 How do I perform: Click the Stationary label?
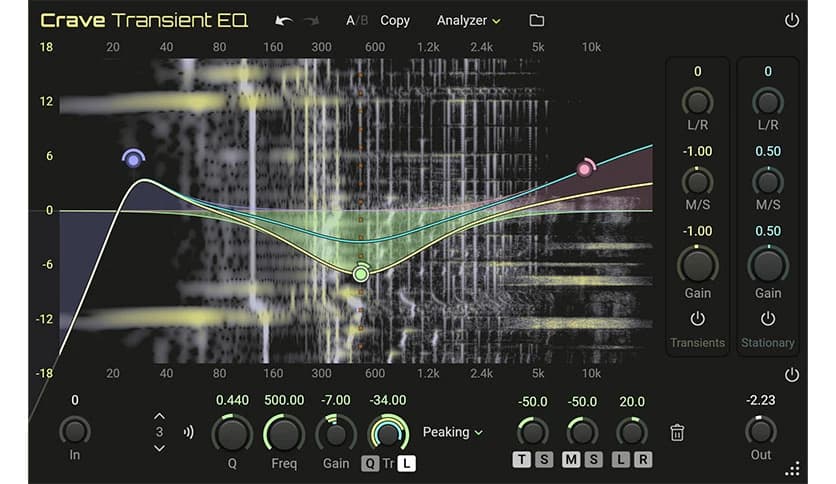(x=768, y=343)
